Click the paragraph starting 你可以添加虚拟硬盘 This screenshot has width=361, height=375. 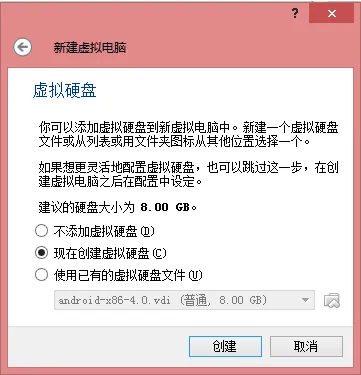tap(188, 135)
